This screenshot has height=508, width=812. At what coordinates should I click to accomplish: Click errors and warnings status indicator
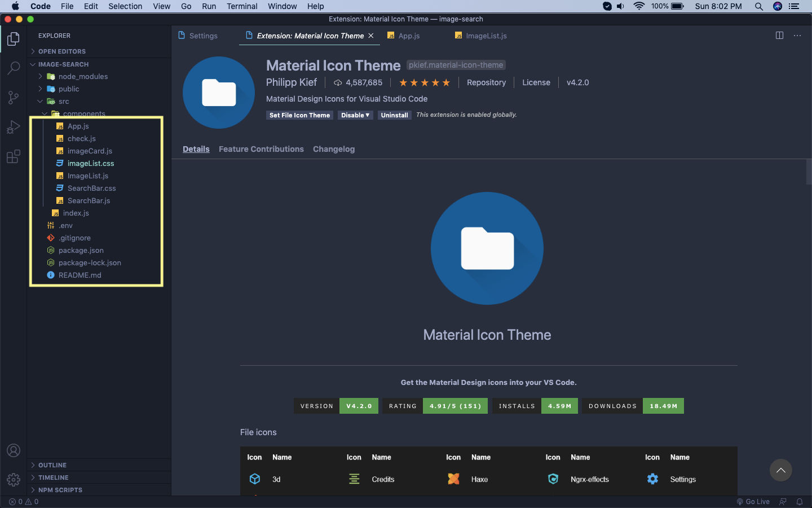click(24, 502)
